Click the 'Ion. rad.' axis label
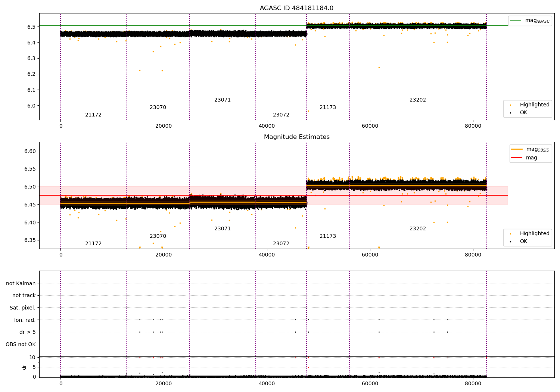560x392 pixels. [x=25, y=320]
